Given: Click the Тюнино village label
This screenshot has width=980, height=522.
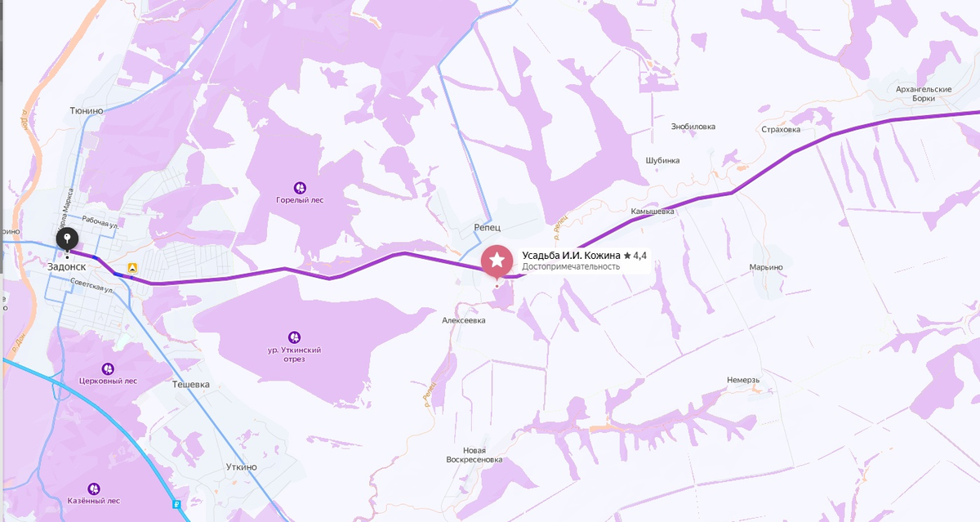Looking at the screenshot, I should (87, 110).
